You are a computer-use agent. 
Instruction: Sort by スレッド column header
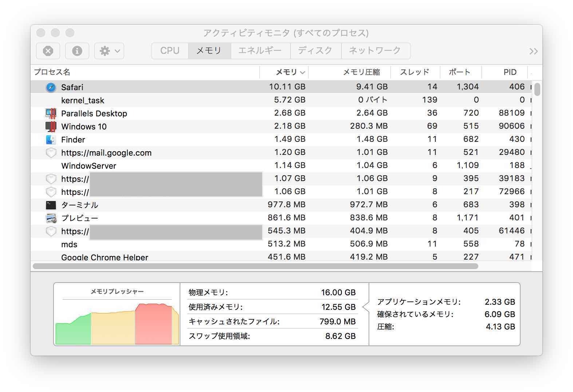pos(415,72)
